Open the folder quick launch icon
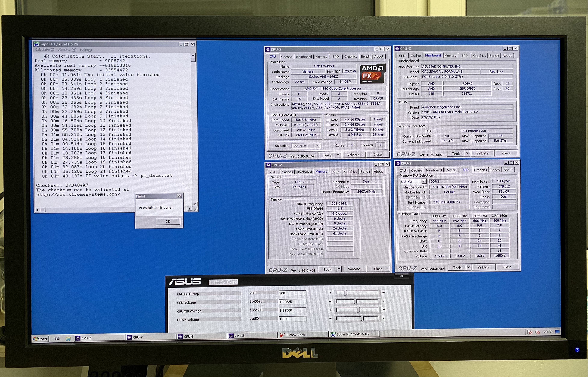The image size is (588, 377). click(x=68, y=339)
